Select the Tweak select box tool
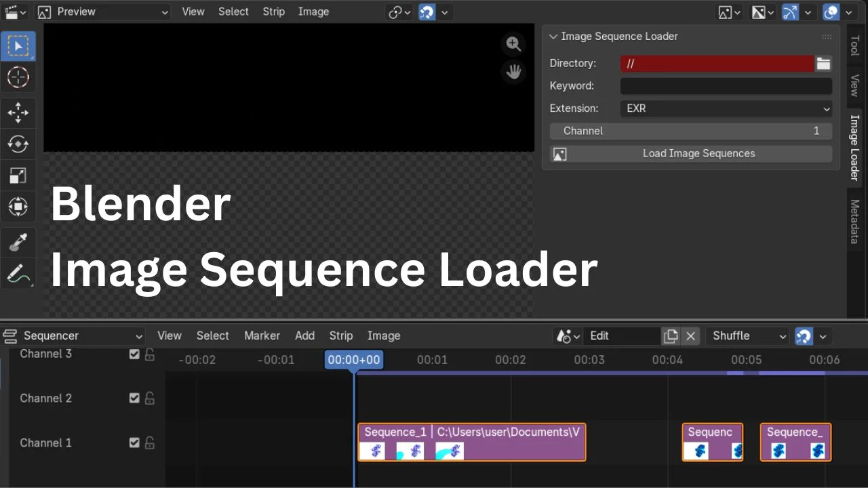This screenshot has height=488, width=868. [18, 46]
